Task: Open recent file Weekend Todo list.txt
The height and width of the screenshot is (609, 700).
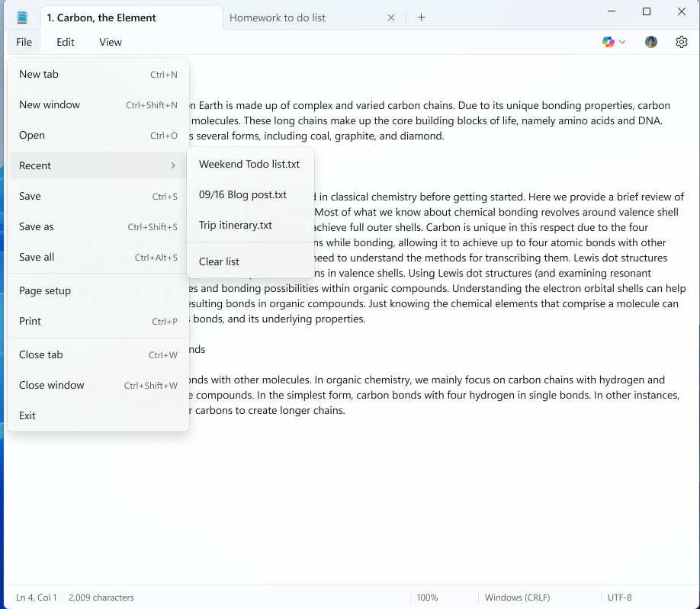Action: tap(250, 164)
